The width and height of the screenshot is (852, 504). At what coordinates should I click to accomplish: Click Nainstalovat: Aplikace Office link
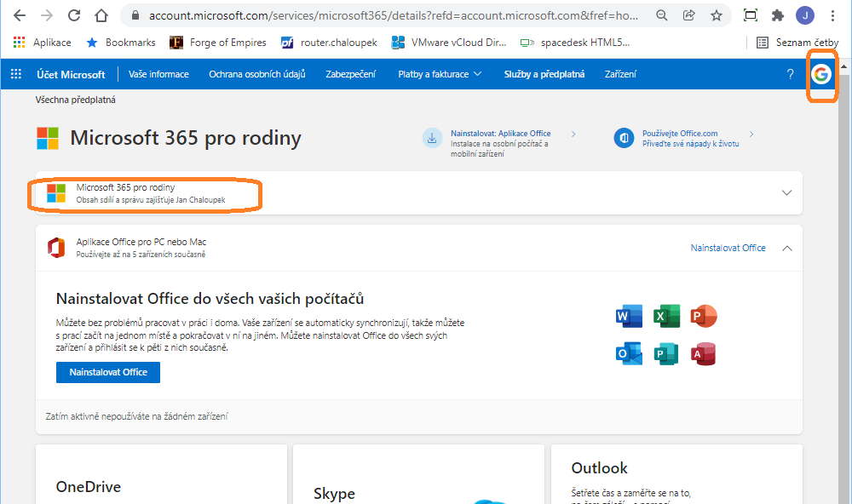[500, 133]
